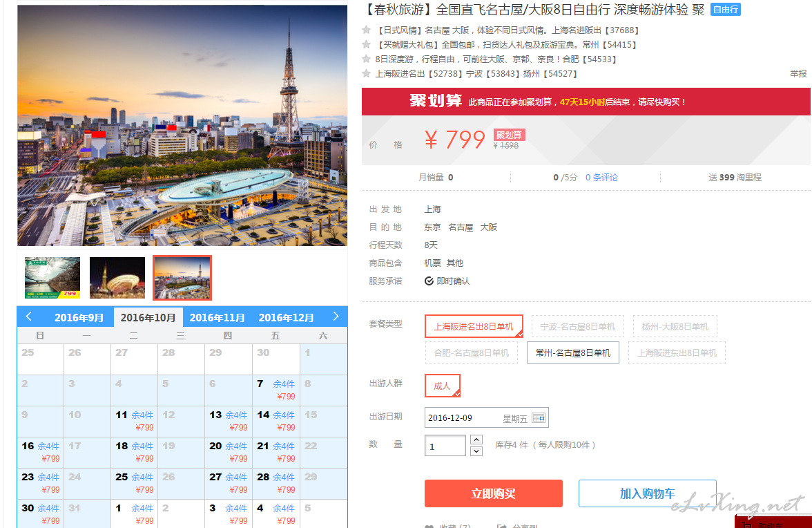Switch to 2016年11月 calendar tab
The height and width of the screenshot is (528, 812).
pos(217,317)
